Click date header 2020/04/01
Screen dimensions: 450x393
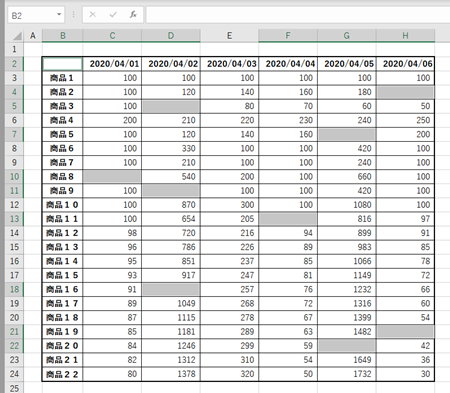click(x=112, y=64)
